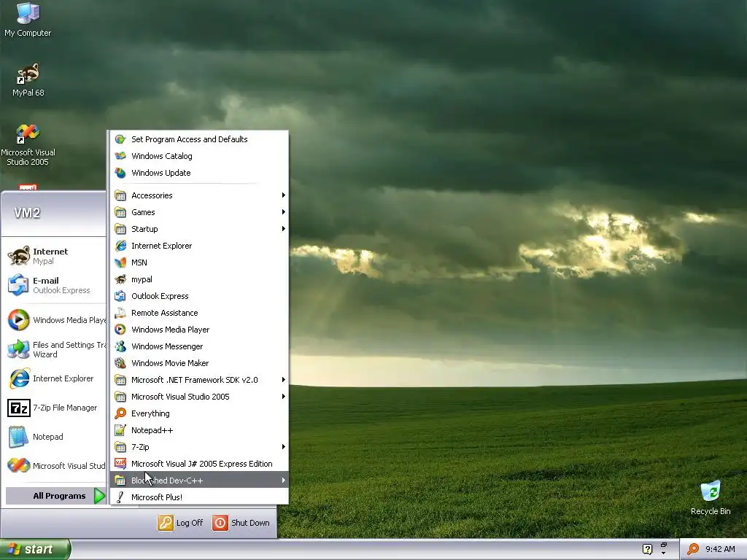Screen dimensions: 747x560
Task: Click the Windows Update globe icon
Action: point(120,173)
